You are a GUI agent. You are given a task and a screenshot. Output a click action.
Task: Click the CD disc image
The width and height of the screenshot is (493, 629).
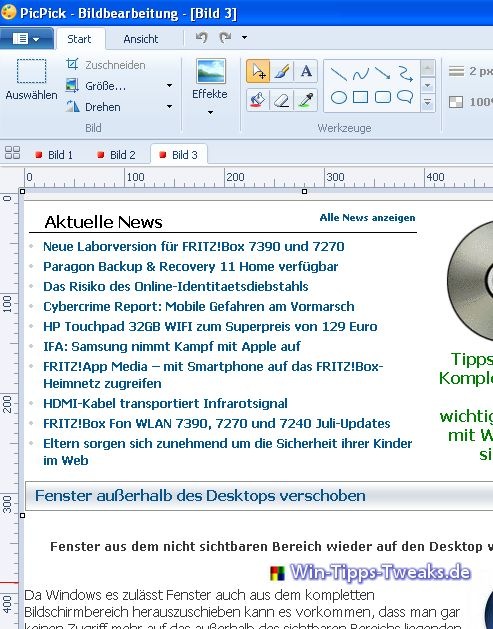[x=470, y=281]
